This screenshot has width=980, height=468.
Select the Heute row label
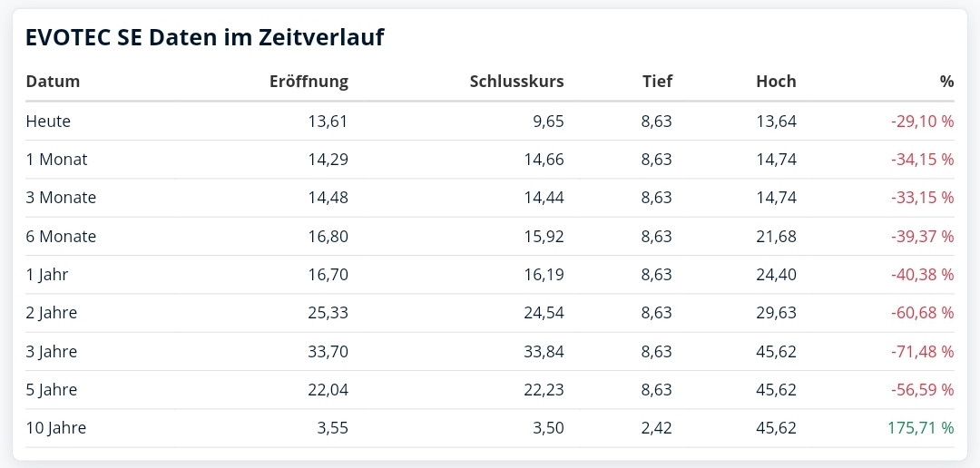(48, 121)
